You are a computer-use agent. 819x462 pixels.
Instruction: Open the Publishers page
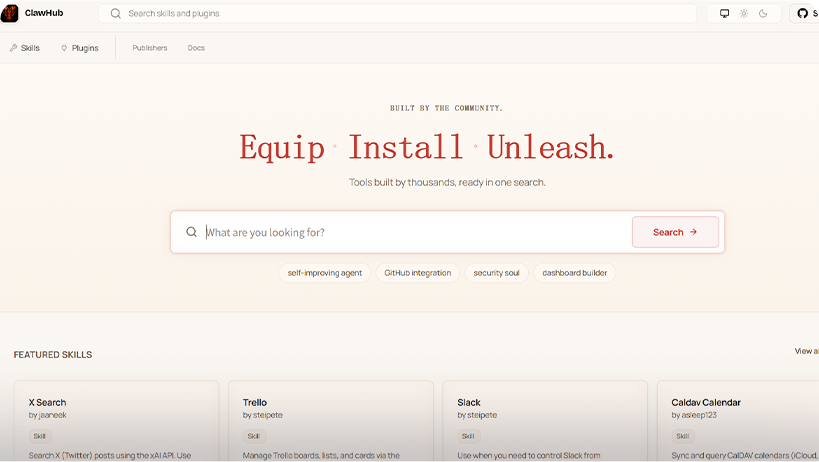pos(150,48)
